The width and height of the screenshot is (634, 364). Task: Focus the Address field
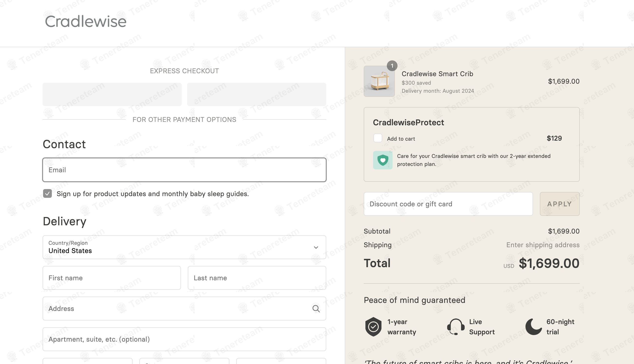point(184,309)
